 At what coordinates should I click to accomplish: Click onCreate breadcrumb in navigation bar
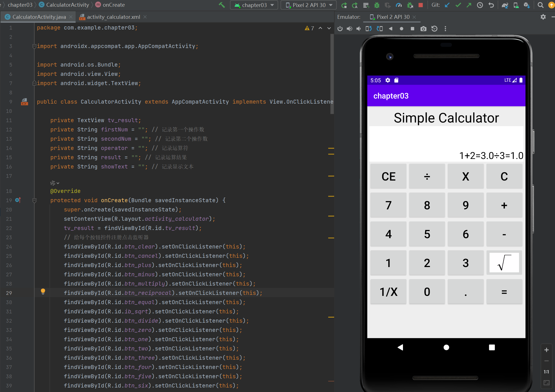tap(110, 5)
